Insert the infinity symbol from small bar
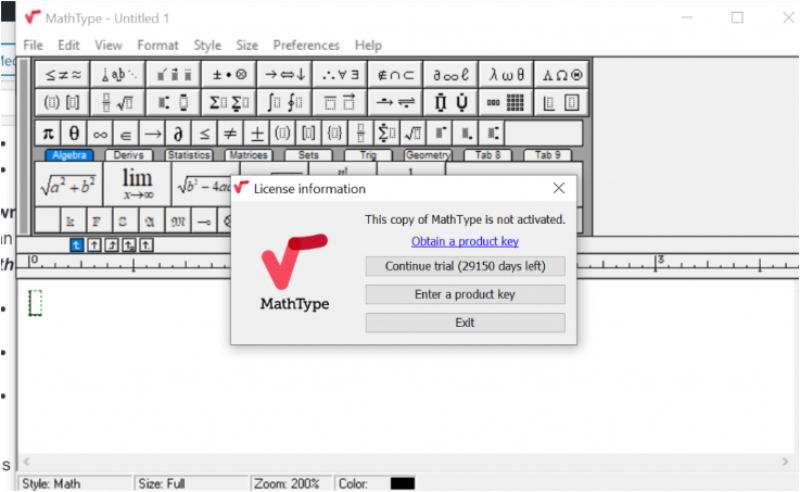Image resolution: width=800 pixels, height=492 pixels. pos(100,134)
